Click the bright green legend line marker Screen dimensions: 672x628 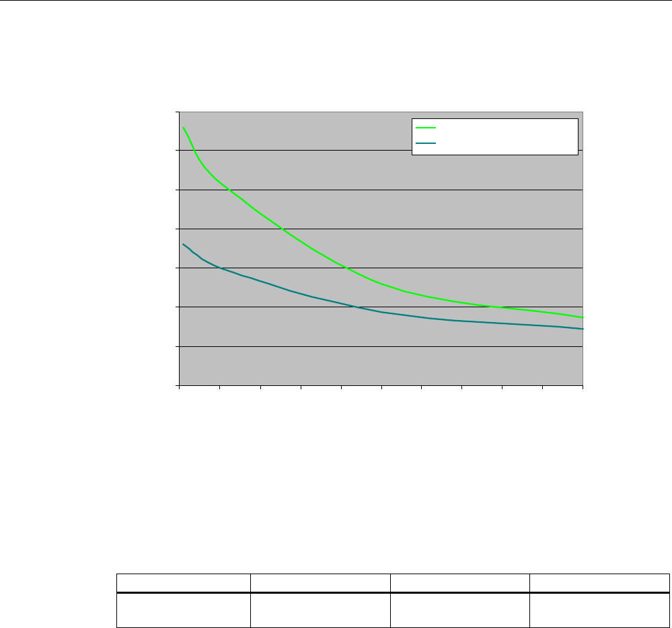pos(426,128)
